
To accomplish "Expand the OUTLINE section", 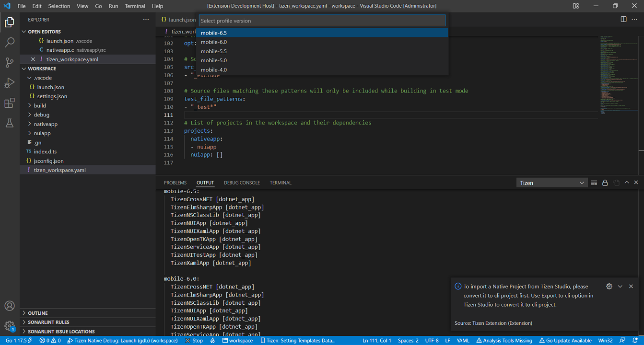I will [x=38, y=313].
